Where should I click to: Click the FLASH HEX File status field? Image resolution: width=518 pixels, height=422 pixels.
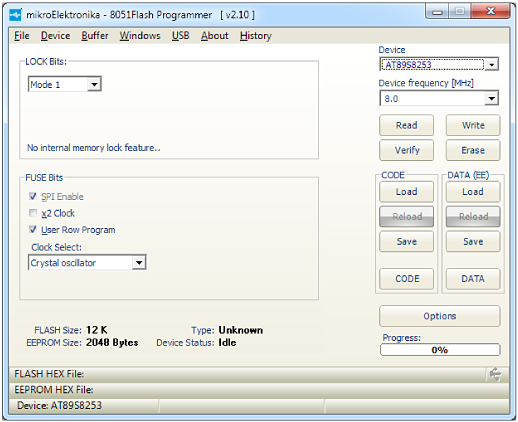point(248,374)
